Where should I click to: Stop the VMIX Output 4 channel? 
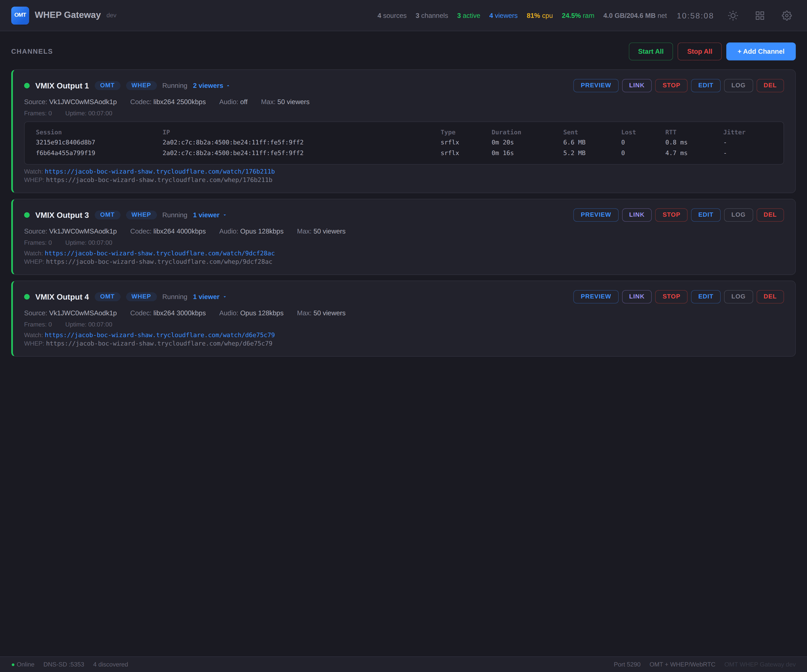point(671,296)
